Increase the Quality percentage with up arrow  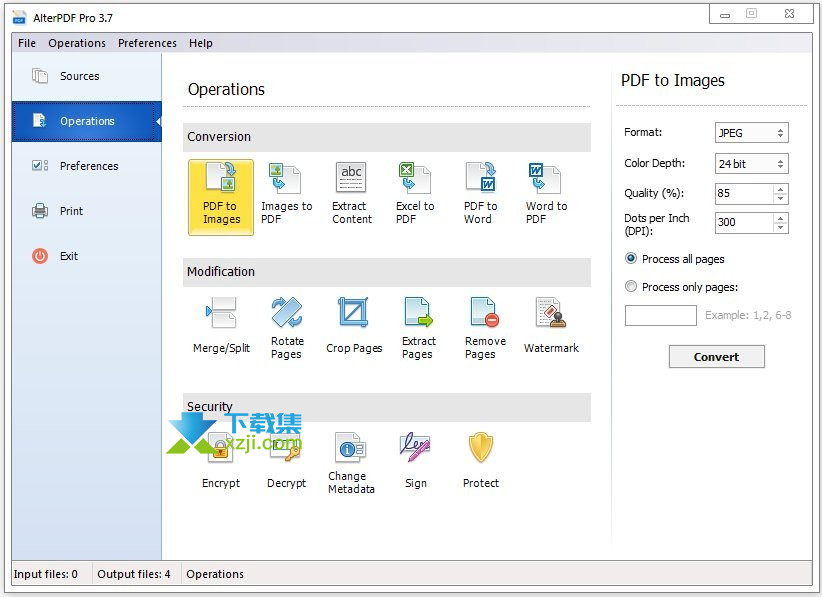coord(781,189)
